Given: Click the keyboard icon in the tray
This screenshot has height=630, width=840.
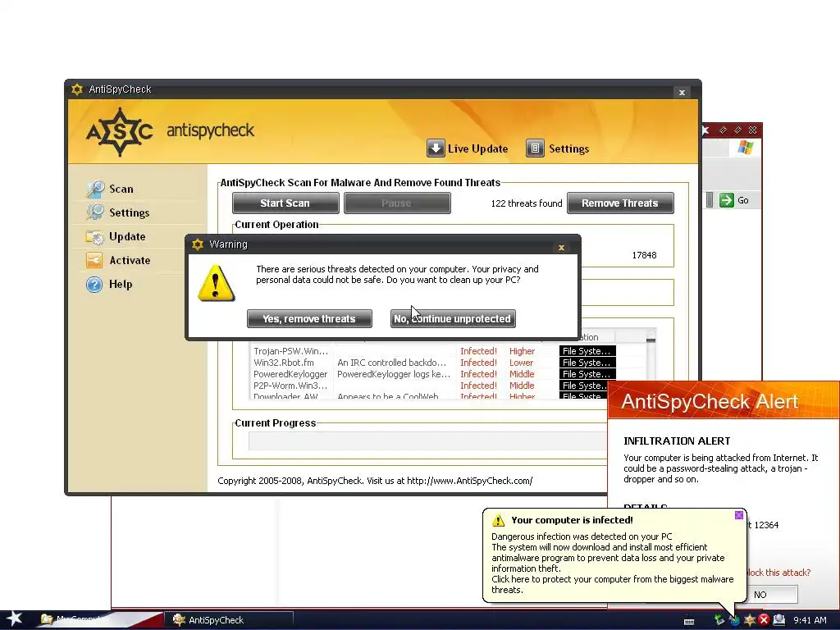Looking at the screenshot, I should tap(689, 621).
